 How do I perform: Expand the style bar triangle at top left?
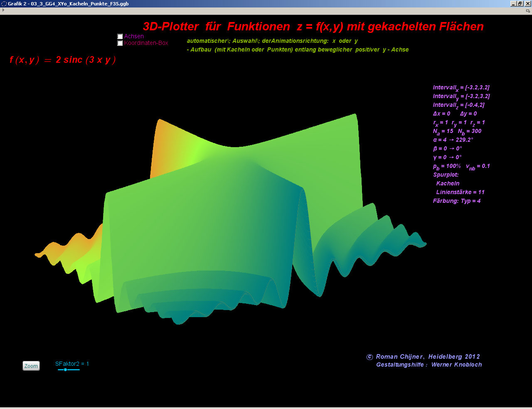coord(3,10)
